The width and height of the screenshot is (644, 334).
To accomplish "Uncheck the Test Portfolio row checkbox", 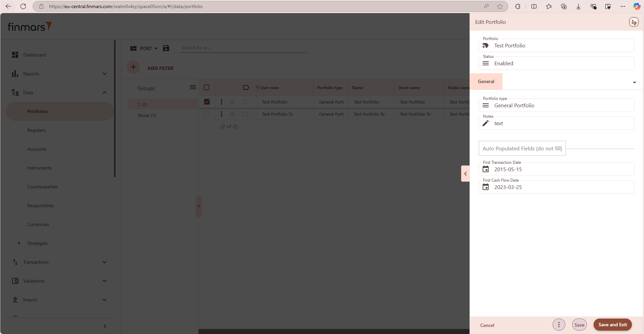I will 207,102.
